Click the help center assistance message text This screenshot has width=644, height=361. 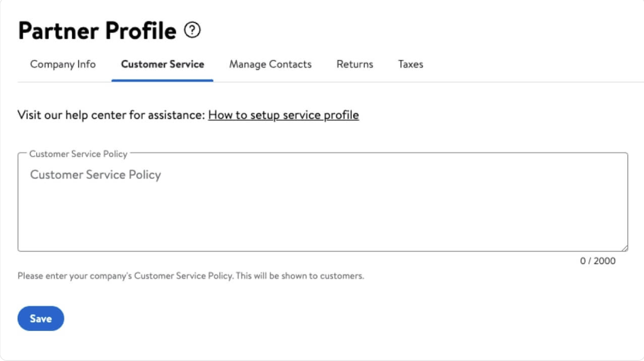point(111,114)
